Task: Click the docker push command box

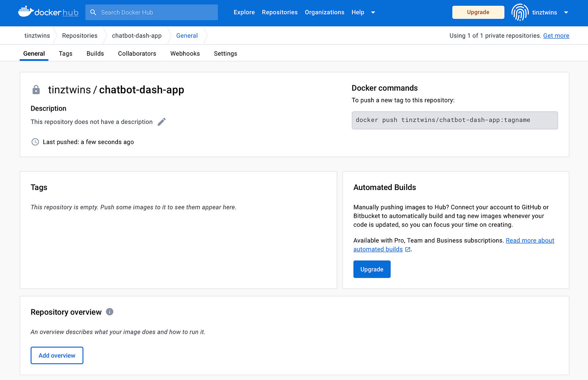Action: click(x=455, y=120)
